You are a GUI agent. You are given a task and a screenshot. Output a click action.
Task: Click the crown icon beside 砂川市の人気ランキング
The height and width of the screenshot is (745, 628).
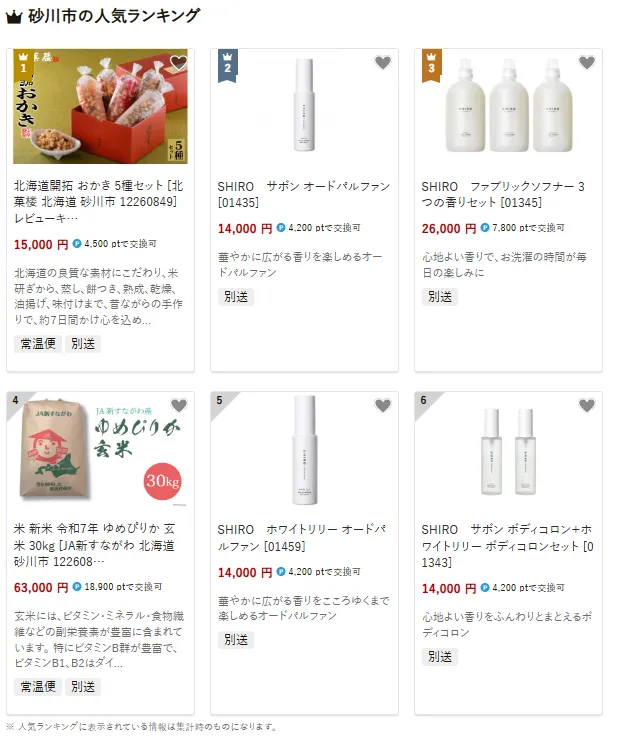(x=14, y=18)
